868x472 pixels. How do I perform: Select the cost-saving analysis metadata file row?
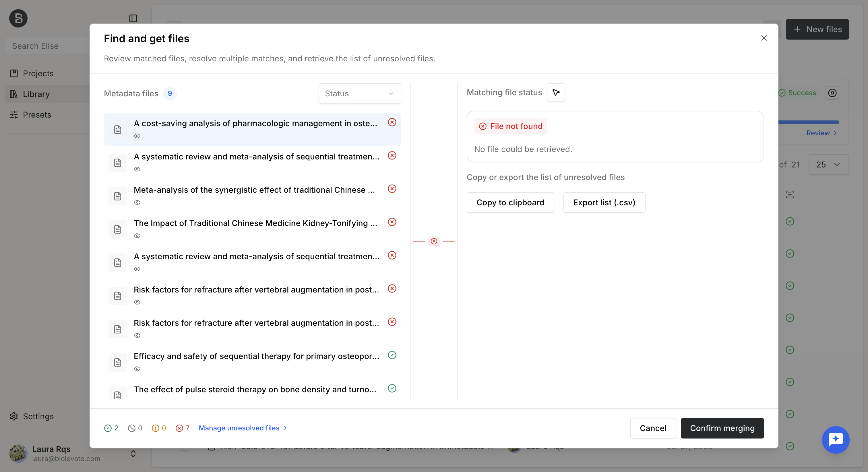click(x=252, y=130)
